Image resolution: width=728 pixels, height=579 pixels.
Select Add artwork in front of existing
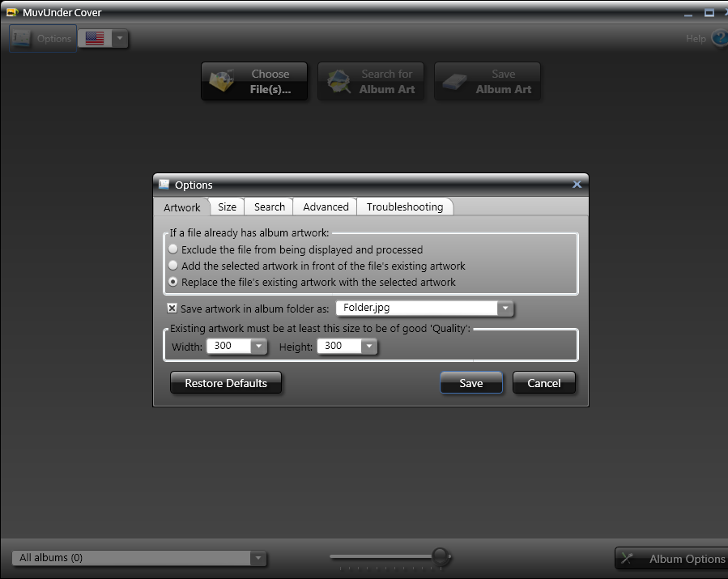coord(173,266)
